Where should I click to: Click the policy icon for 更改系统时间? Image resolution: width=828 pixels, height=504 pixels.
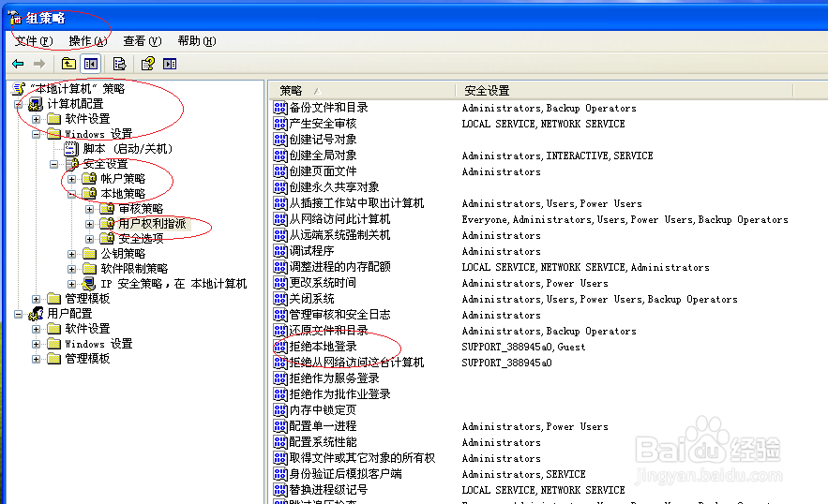pyautogui.click(x=279, y=283)
